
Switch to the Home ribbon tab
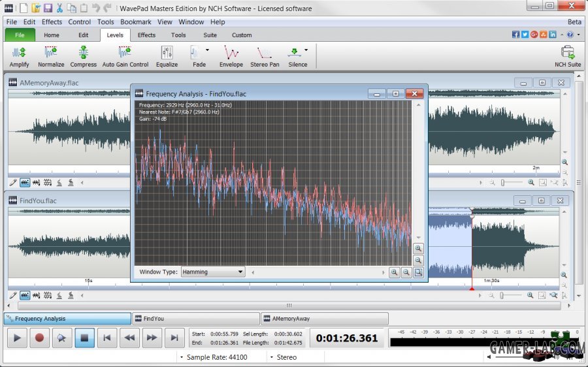(x=52, y=35)
